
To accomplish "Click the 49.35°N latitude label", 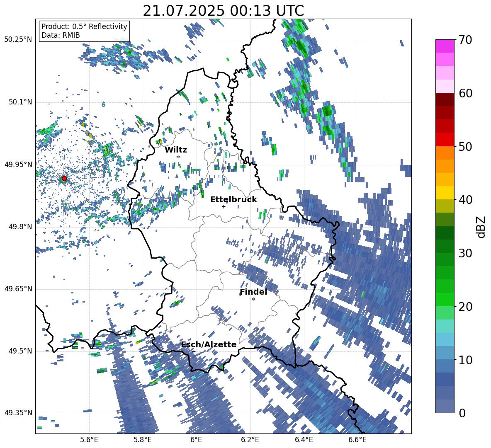I will (18, 413).
